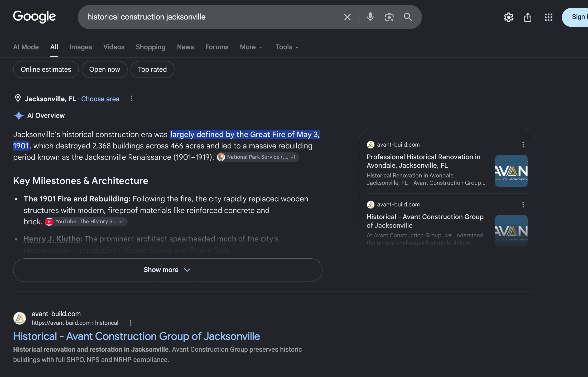Clear the search query with X
Screen dimensions: 588x377
347,17
